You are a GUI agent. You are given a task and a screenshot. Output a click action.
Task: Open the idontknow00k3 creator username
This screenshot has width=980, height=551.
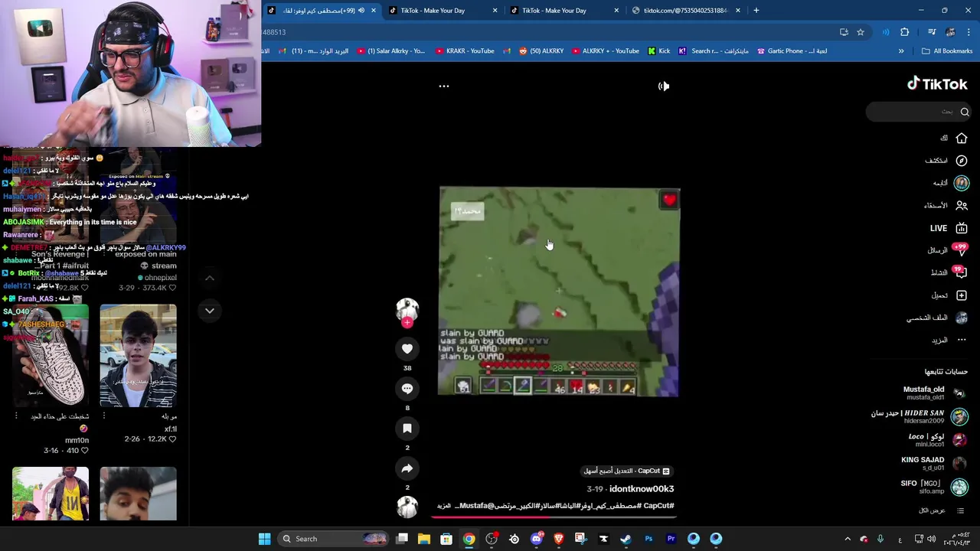tap(642, 489)
